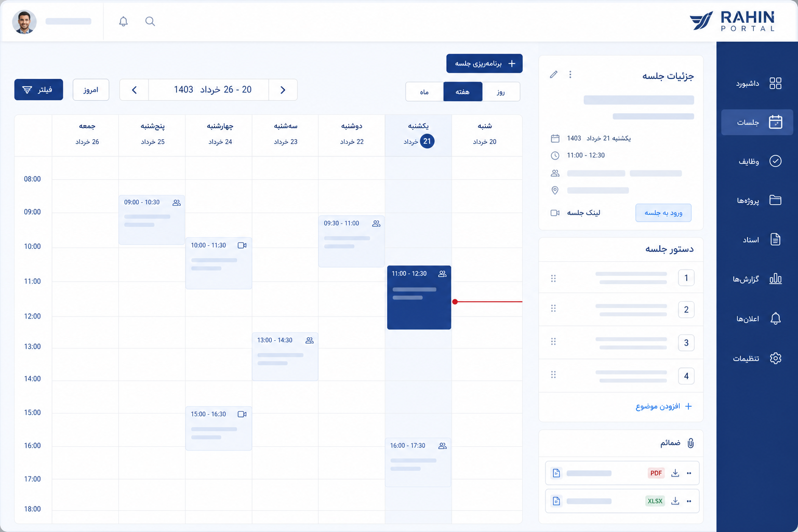
Task: Go to next week with right chevron
Action: [283, 90]
